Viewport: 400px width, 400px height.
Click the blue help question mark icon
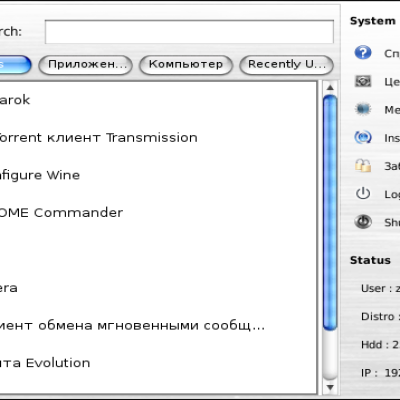click(x=363, y=53)
